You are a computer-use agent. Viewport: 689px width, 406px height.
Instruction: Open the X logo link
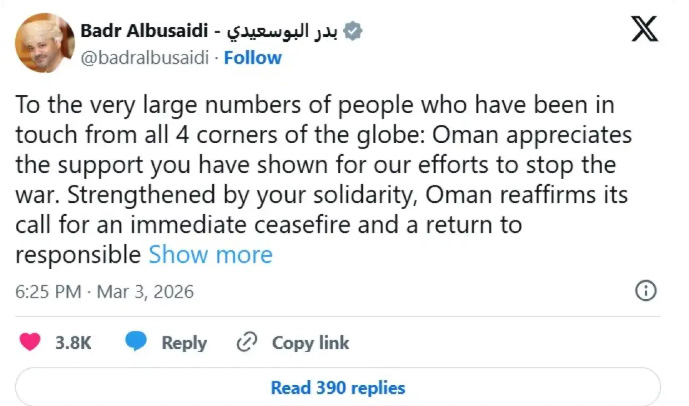tap(645, 30)
